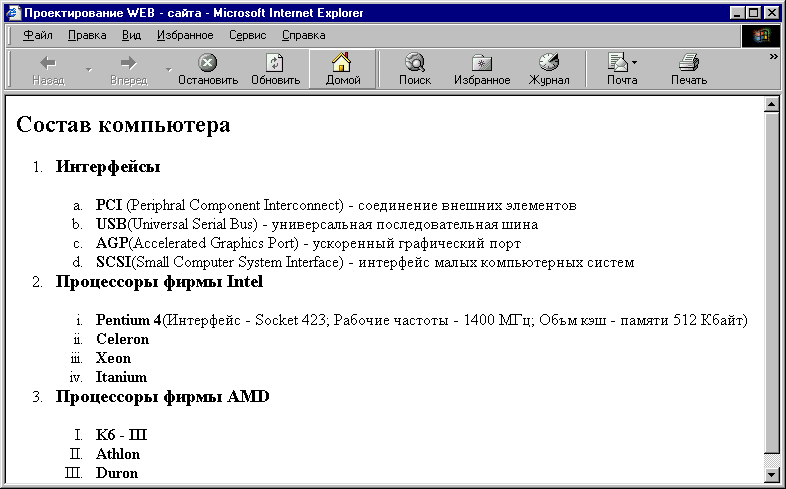Open the Избранное menu in the menu bar
This screenshot has height=489, width=786.
coord(185,35)
